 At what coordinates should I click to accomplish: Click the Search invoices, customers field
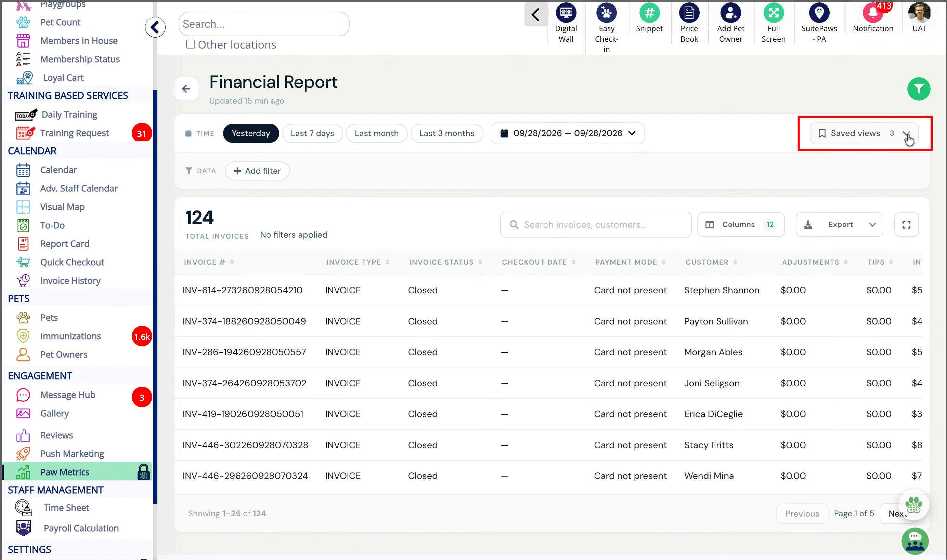pos(595,225)
